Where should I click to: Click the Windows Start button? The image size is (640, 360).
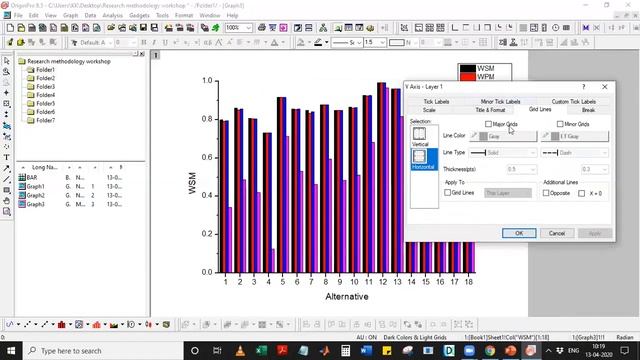[11, 351]
